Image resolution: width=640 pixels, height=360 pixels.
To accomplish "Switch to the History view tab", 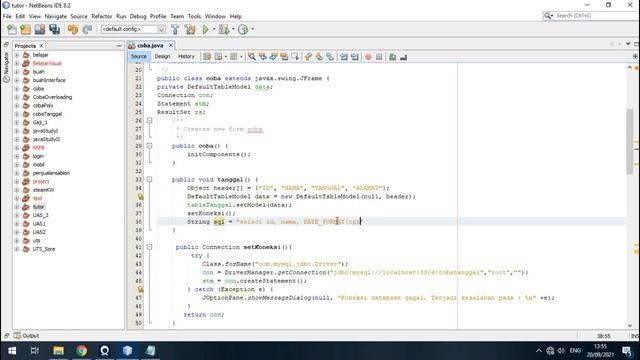I will (186, 56).
